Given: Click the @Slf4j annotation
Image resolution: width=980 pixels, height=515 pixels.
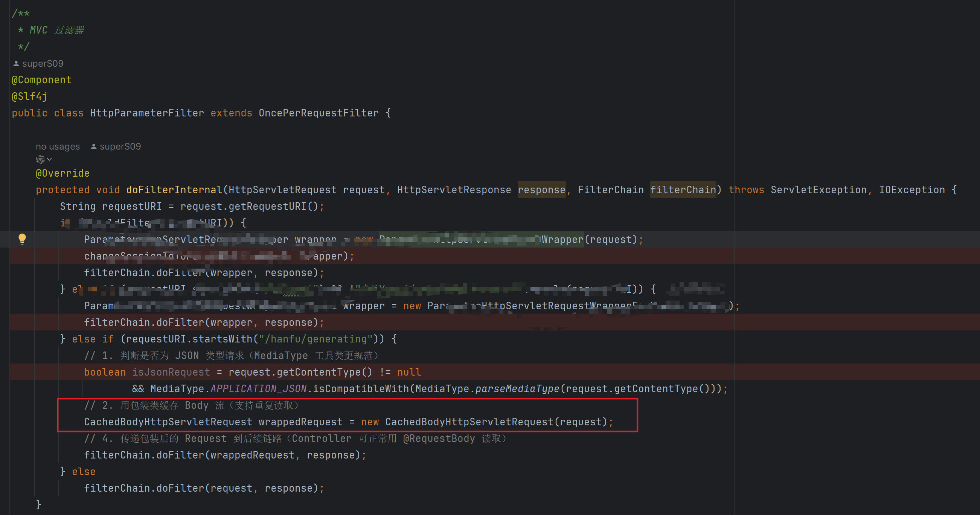Looking at the screenshot, I should pyautogui.click(x=30, y=97).
